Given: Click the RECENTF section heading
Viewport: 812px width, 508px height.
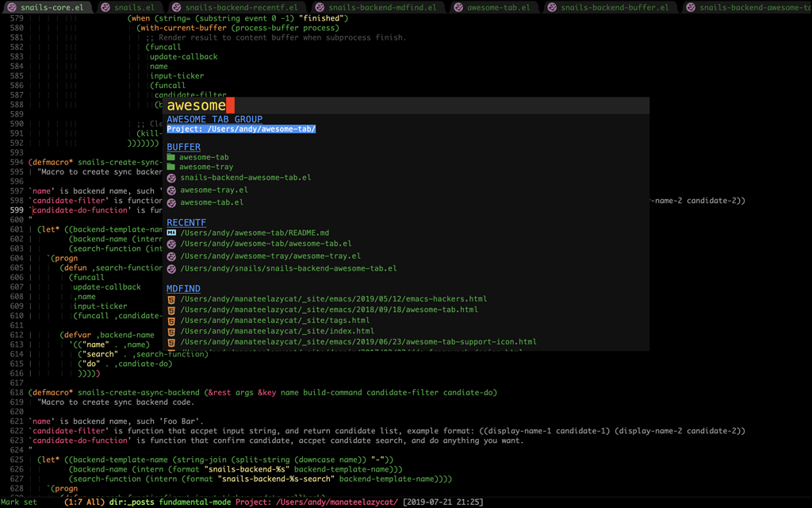Looking at the screenshot, I should pos(186,222).
